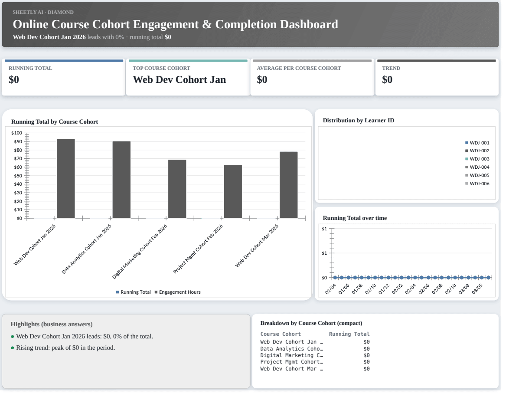Screen dimensions: 532x400
Task: Click the Highlights (business answers) heading
Action: tap(52, 324)
